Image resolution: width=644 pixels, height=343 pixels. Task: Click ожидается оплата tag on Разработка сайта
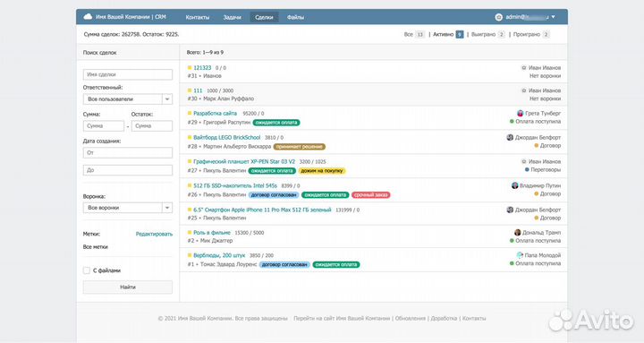276,123
